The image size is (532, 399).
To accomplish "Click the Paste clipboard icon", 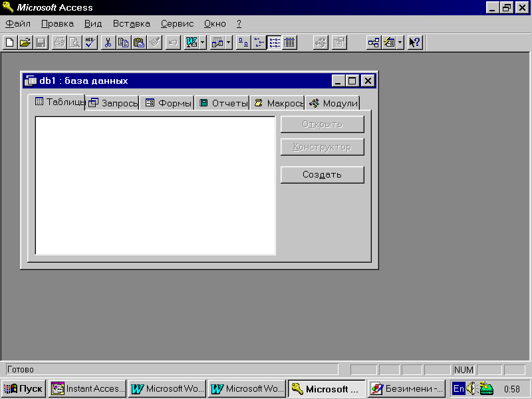I will (x=139, y=43).
